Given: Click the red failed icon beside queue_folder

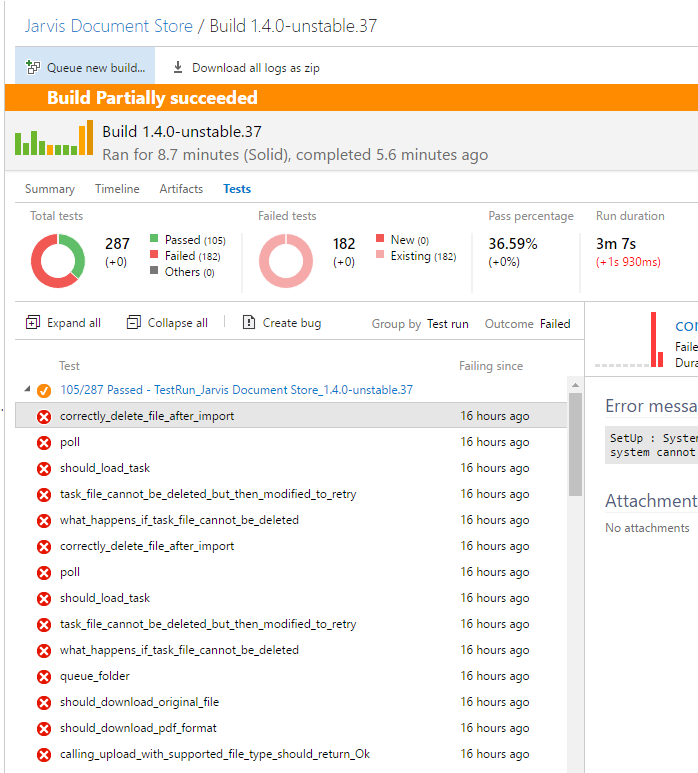Looking at the screenshot, I should pyautogui.click(x=44, y=676).
